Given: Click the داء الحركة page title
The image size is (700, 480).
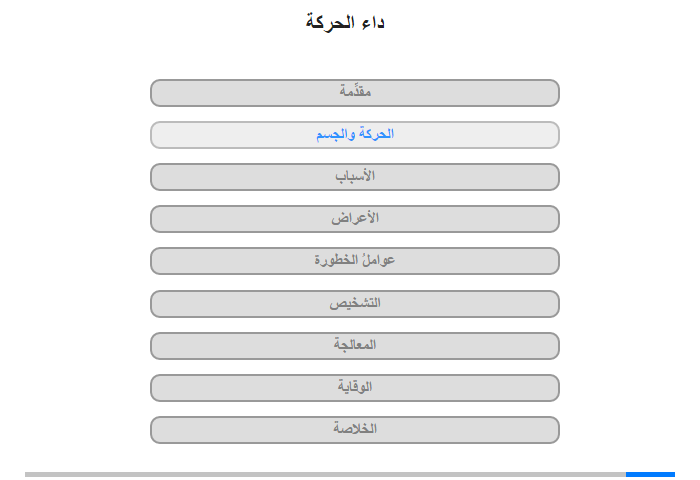Looking at the screenshot, I should click(345, 22).
